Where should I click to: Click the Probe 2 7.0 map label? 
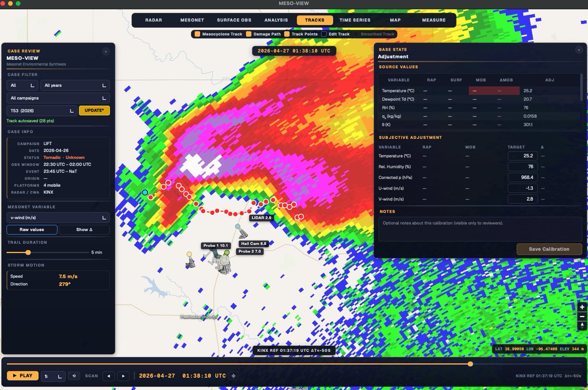[251, 251]
